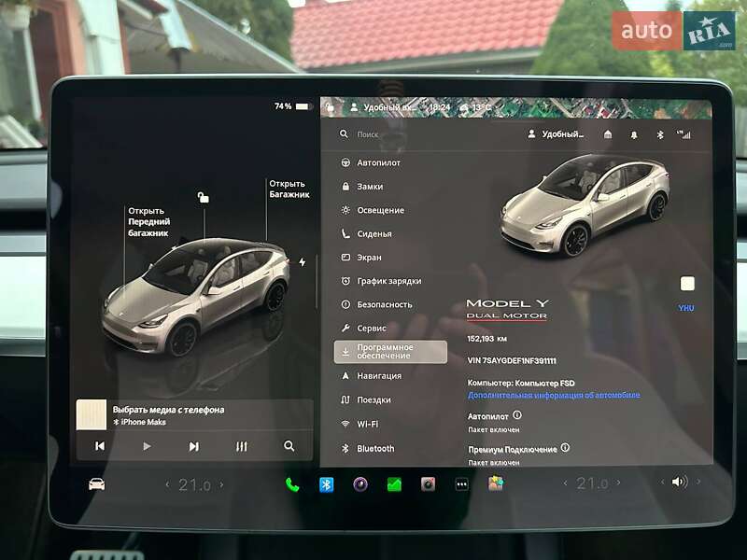Click the Поиск search field
Image resolution: width=747 pixels, height=560 pixels.
click(x=392, y=134)
